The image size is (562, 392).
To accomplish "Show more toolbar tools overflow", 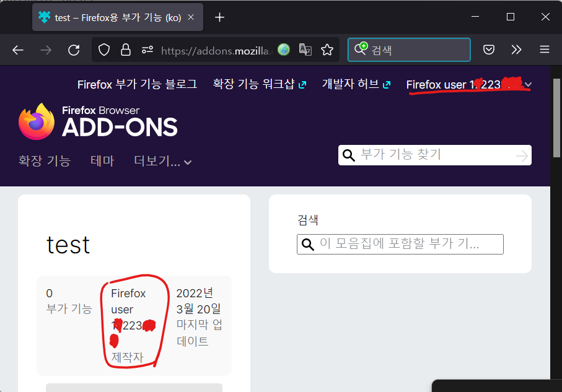I will click(x=516, y=50).
